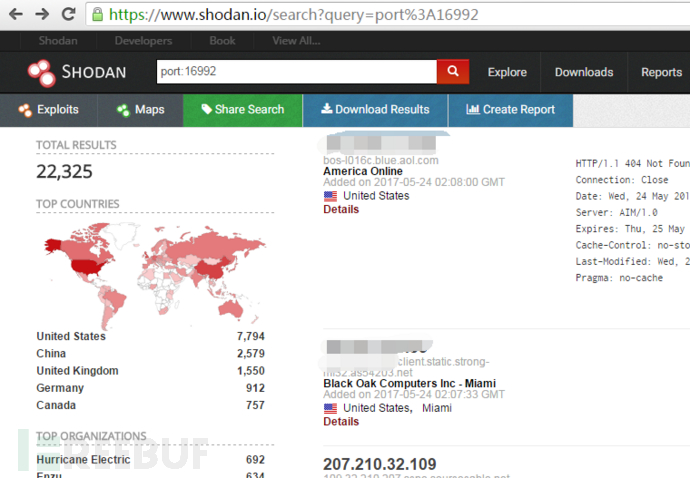Click the TOP COUNTRIES heading
This screenshot has height=478, width=690.
77,204
